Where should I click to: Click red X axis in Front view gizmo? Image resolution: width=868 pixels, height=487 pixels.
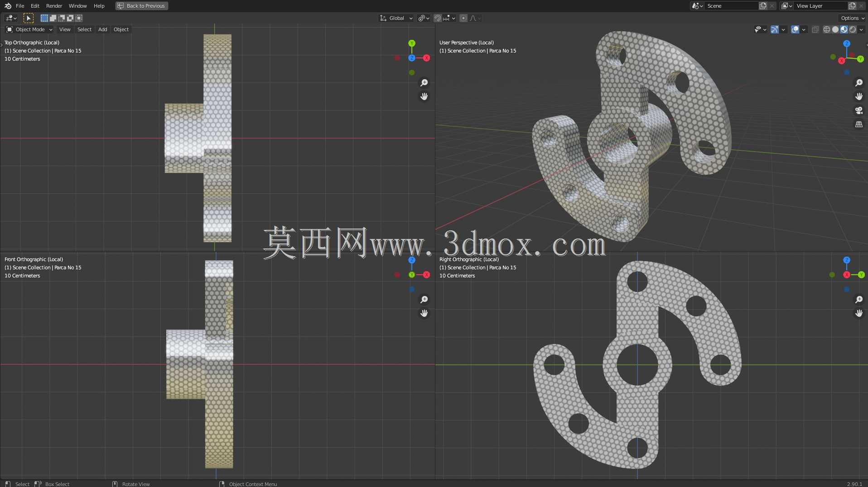(426, 275)
